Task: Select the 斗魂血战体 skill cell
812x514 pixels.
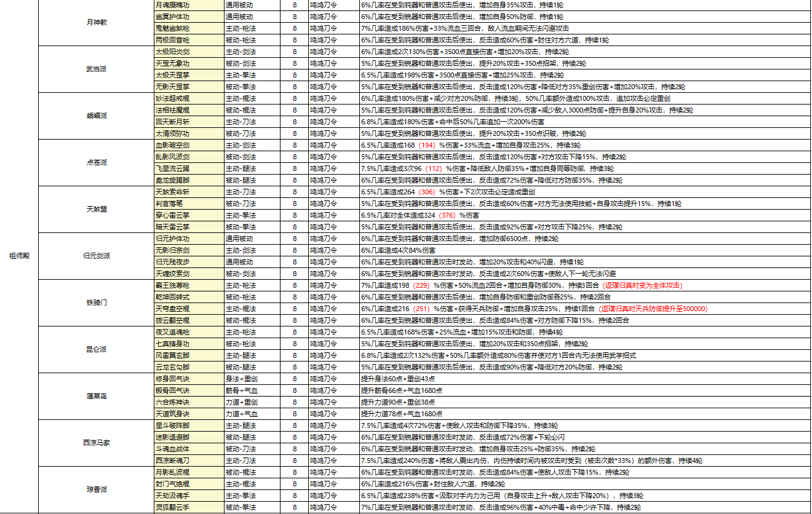Action: pyautogui.click(x=189, y=449)
